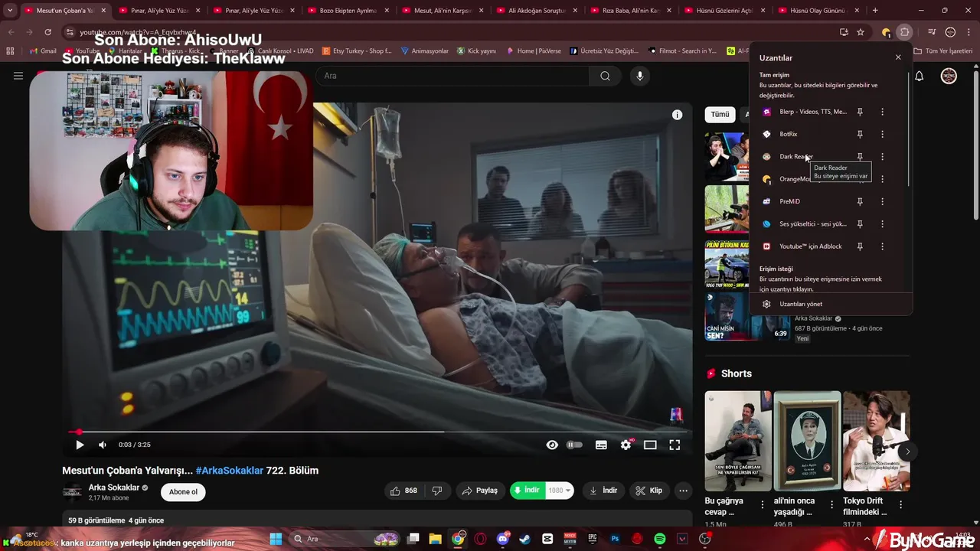Image resolution: width=980 pixels, height=551 pixels.
Task: Open the Tokyo Drift Shorts thumbnail
Action: click(877, 441)
